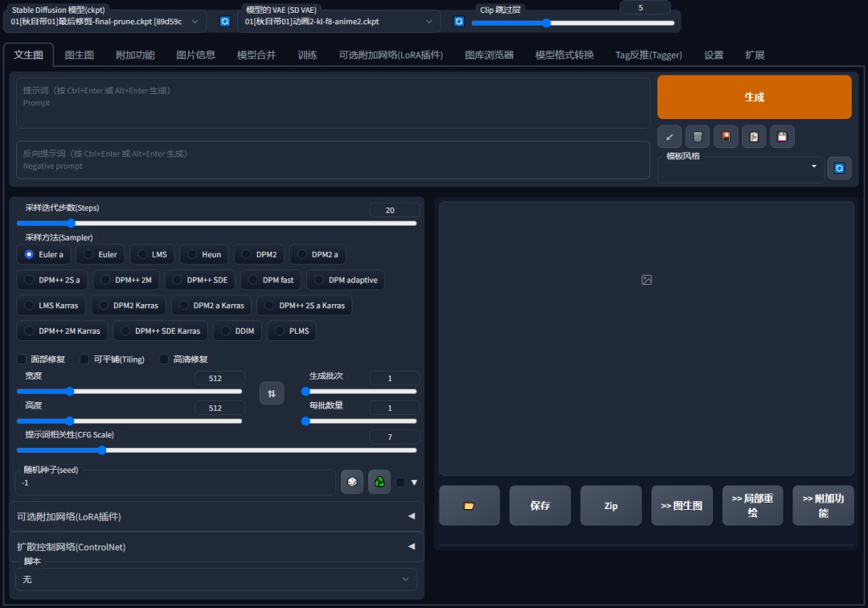Click the refresh icon beside 模板风格 dropdown
The height and width of the screenshot is (608, 868).
[839, 168]
